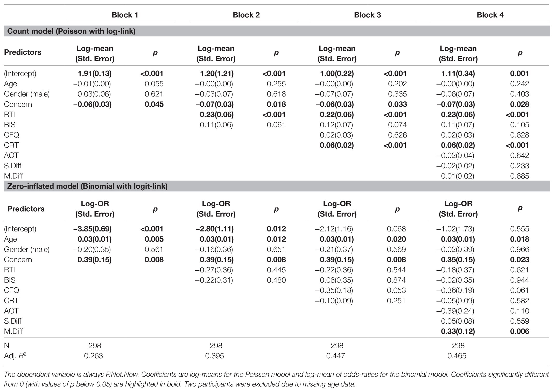Click the M.Diff p value 0.685
Viewport: 555px width, 392px height.
pos(519,176)
